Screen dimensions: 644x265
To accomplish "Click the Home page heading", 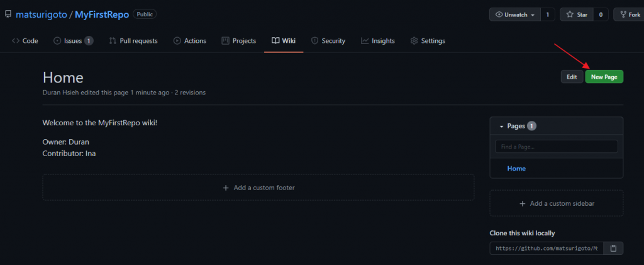I will [63, 77].
